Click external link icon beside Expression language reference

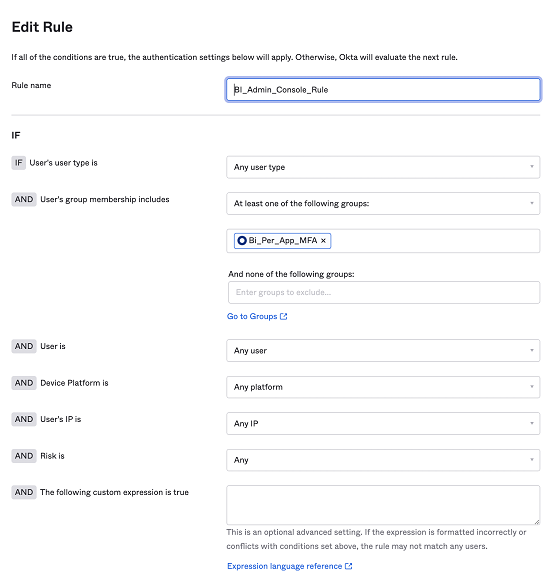click(348, 566)
